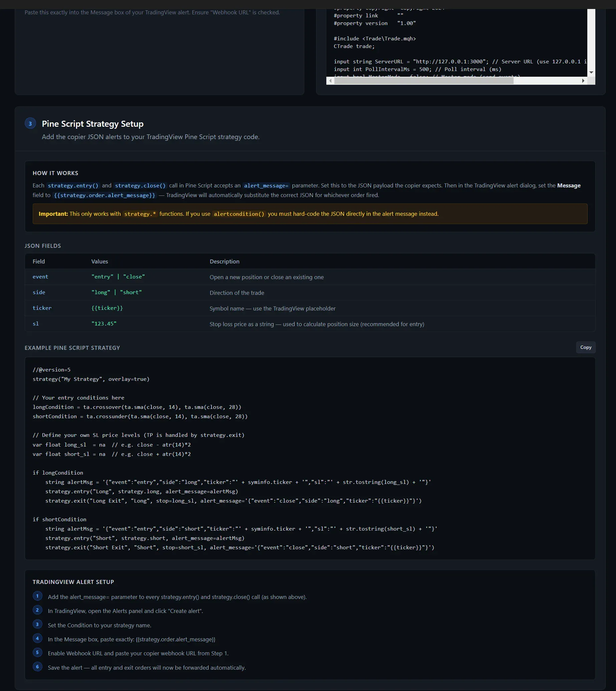
Task: Click the {{strategy.order.alert_message}} inline code
Action: [104, 195]
